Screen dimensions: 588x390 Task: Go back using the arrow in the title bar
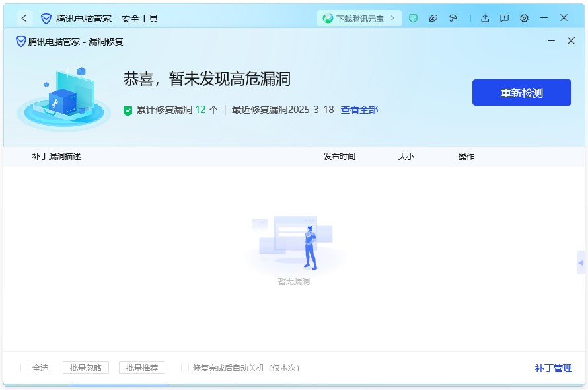click(x=24, y=18)
